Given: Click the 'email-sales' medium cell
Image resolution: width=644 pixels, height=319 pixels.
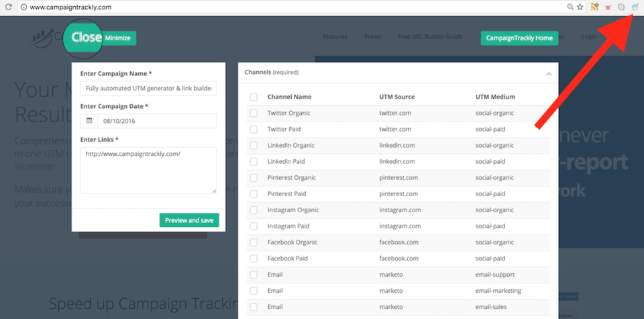Looking at the screenshot, I should click(x=491, y=307).
